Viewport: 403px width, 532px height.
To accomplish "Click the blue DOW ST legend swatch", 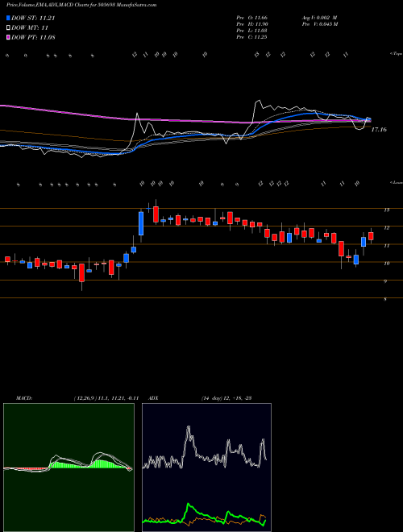I will [8, 19].
